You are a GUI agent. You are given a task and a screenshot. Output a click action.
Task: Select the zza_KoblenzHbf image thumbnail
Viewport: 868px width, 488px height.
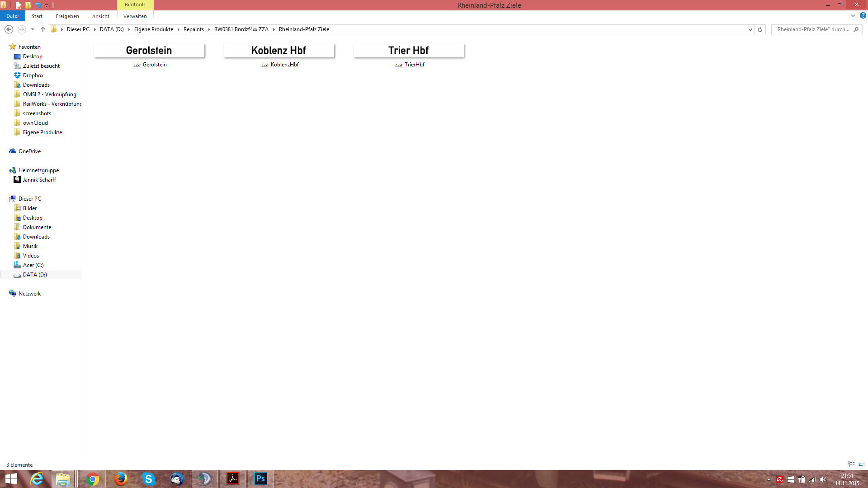pos(279,51)
